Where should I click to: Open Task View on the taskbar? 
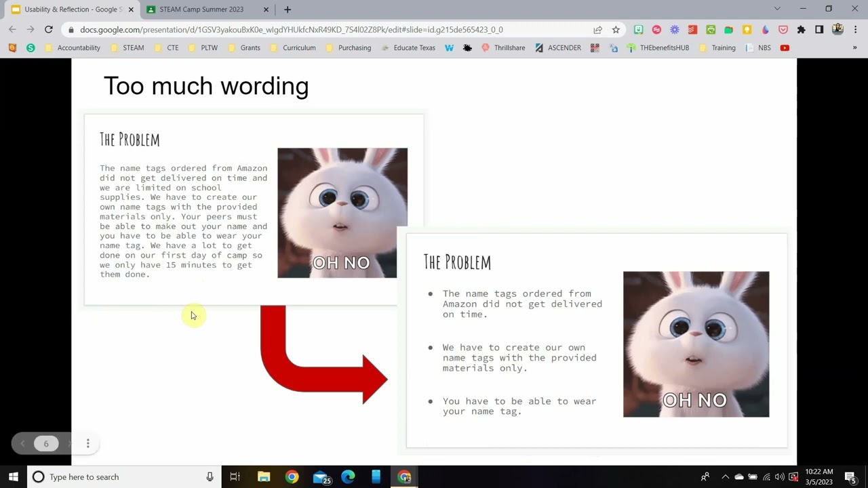(235, 476)
